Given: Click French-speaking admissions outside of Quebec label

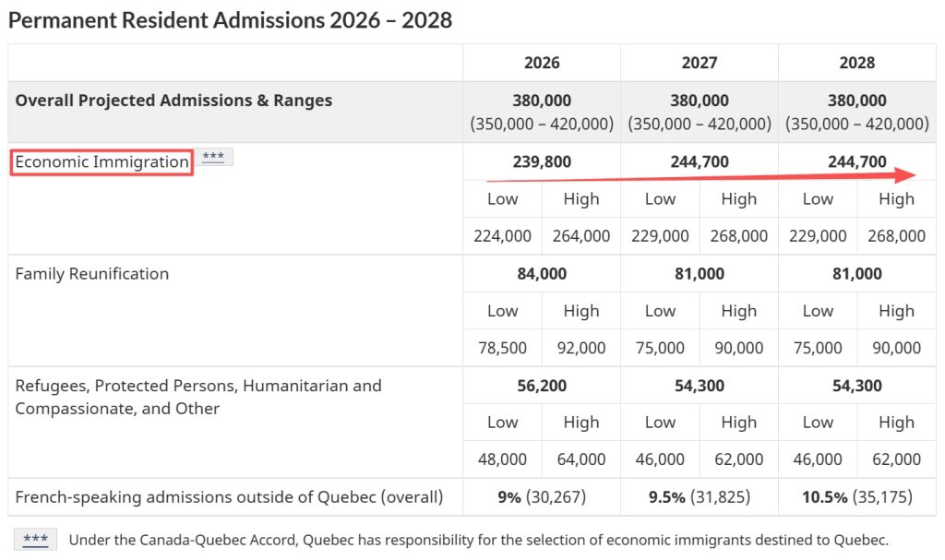Looking at the screenshot, I should 229,497.
